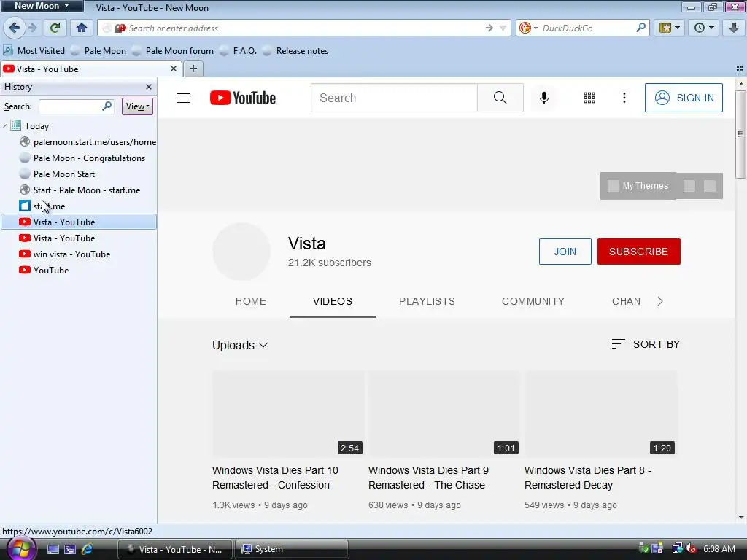Open Switch between windows quick launch icon
747x560 pixels.
coord(70,549)
